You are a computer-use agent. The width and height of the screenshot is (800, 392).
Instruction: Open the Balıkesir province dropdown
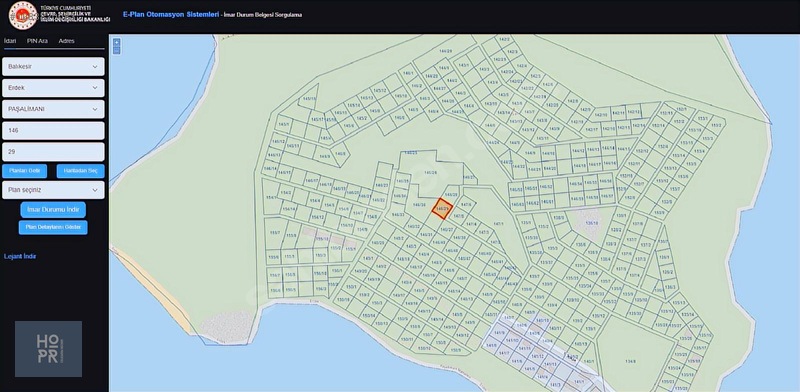[x=53, y=66]
